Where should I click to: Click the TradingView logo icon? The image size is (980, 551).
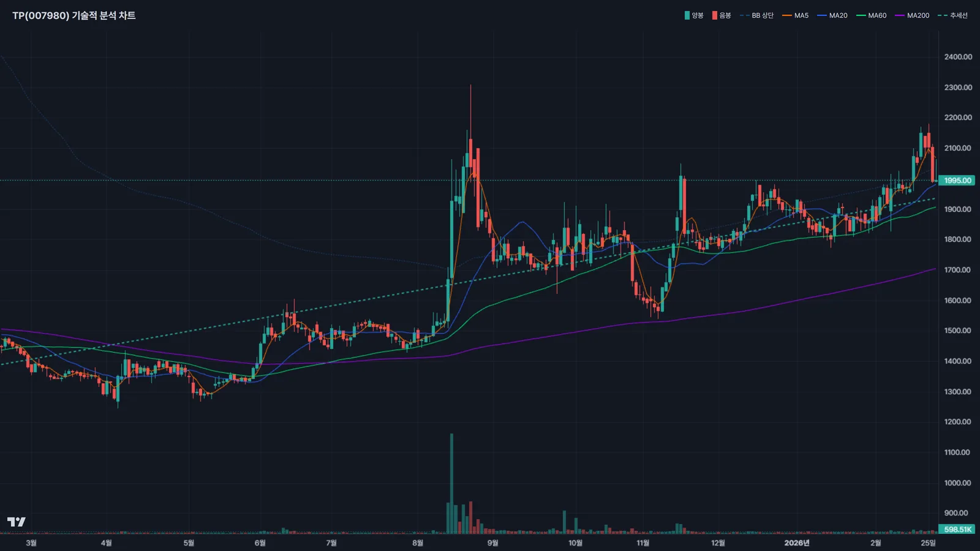[x=17, y=522]
